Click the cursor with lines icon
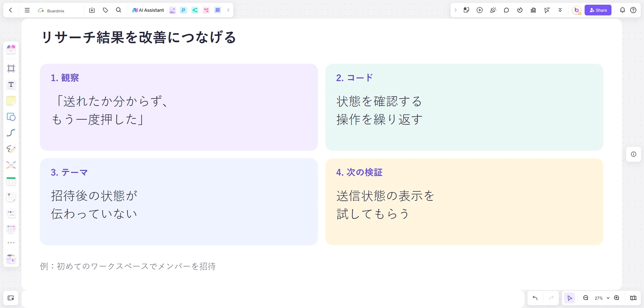 [547, 10]
